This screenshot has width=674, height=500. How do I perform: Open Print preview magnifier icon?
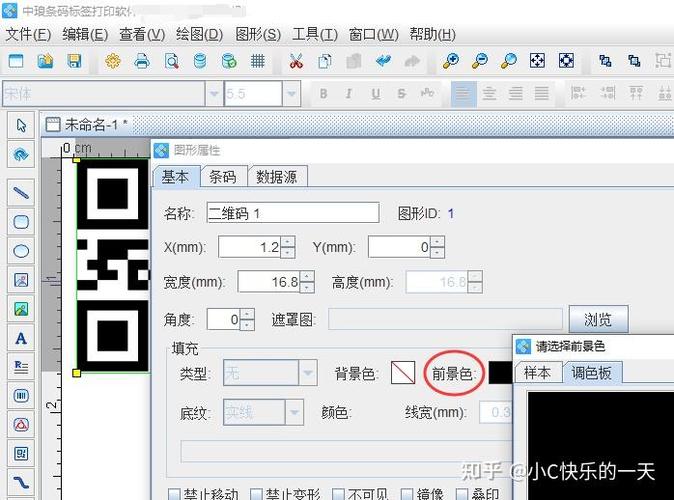[x=171, y=61]
